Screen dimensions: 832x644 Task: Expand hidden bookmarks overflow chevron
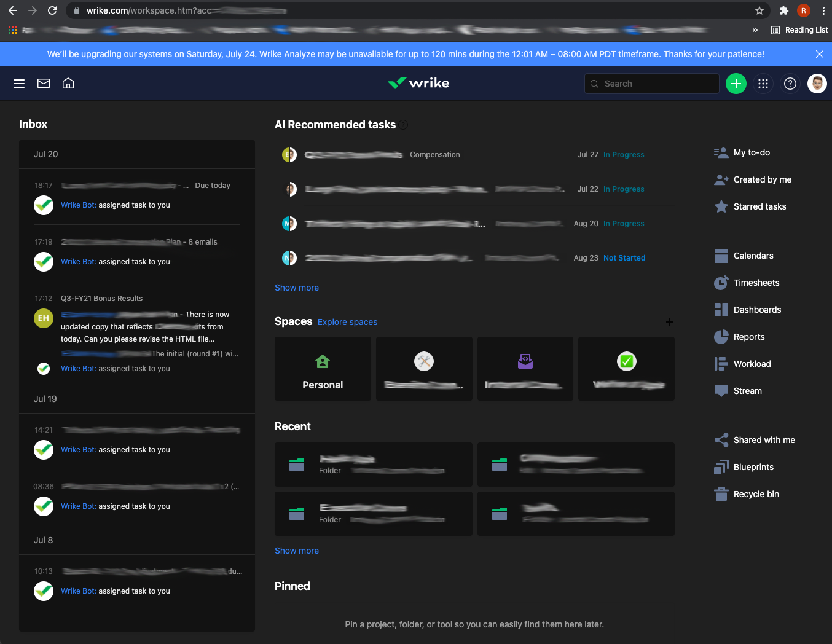755,30
